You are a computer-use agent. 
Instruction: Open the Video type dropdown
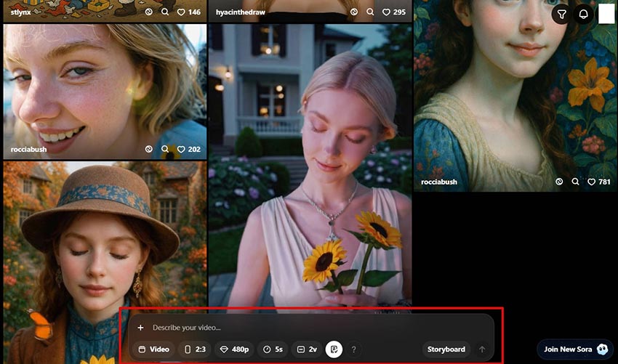click(x=154, y=349)
